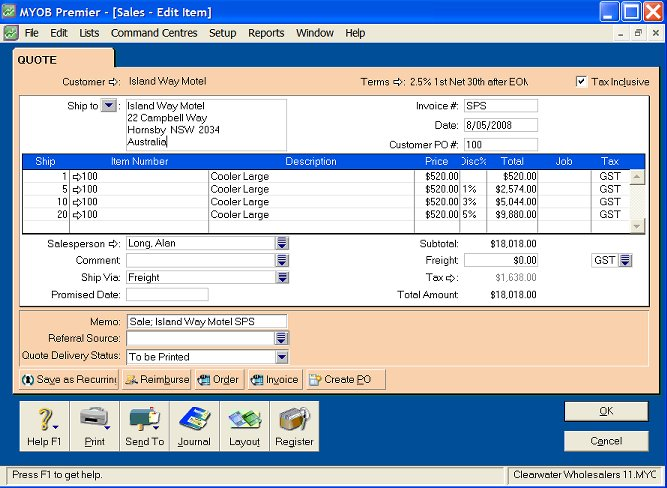
Task: Open the Salesperson list selector
Action: tap(282, 243)
